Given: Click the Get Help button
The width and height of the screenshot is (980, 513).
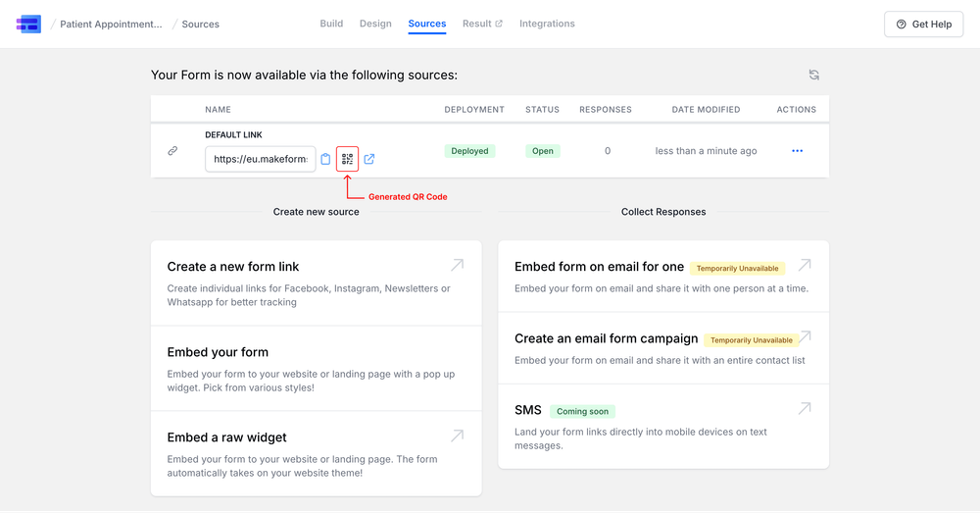Looking at the screenshot, I should point(923,25).
